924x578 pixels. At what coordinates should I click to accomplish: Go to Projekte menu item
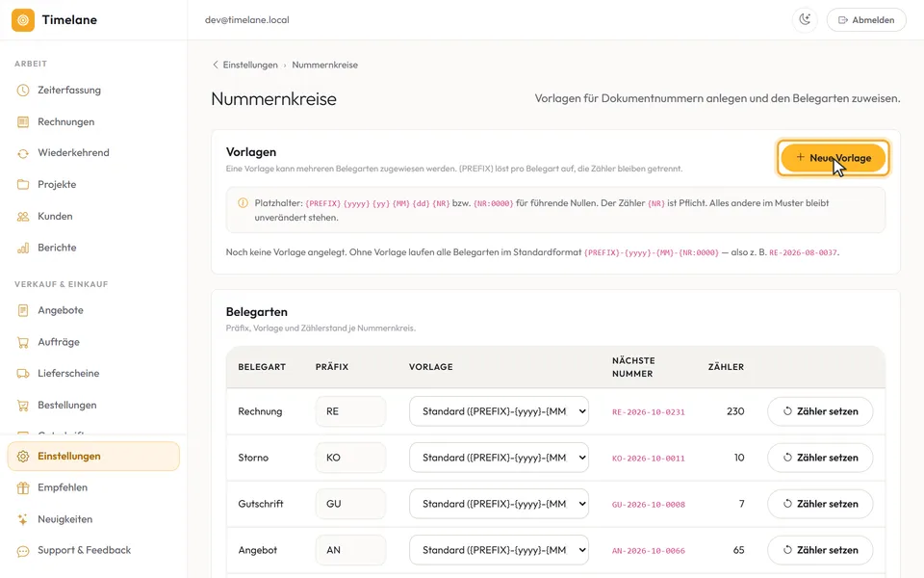click(x=93, y=185)
